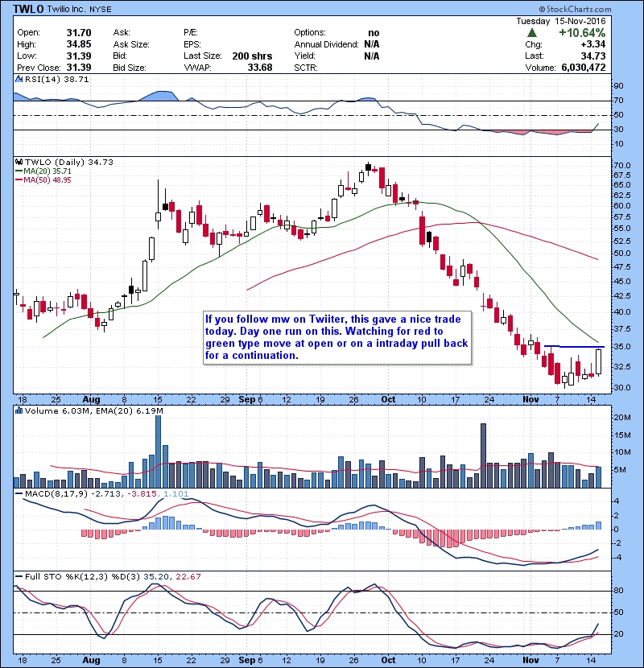Click the Last price 34.73 in the header
This screenshot has height=668, width=644.
click(593, 56)
